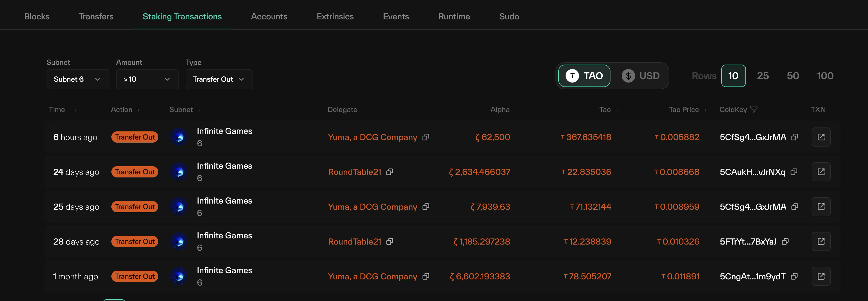Show 100 rows per page
Image resolution: width=868 pixels, height=301 pixels.
[x=825, y=76]
